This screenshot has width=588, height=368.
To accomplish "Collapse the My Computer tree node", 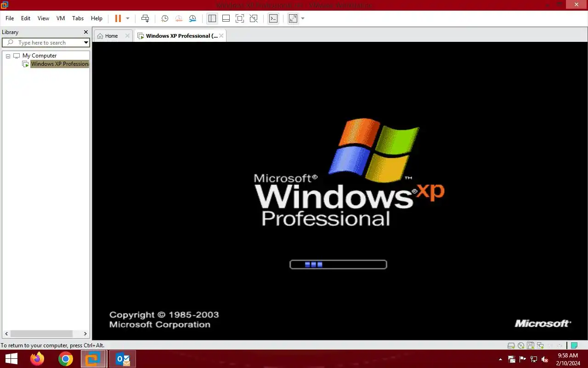I will (8, 56).
